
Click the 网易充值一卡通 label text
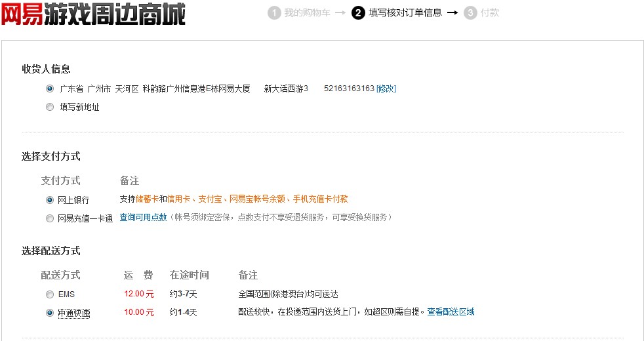85,218
